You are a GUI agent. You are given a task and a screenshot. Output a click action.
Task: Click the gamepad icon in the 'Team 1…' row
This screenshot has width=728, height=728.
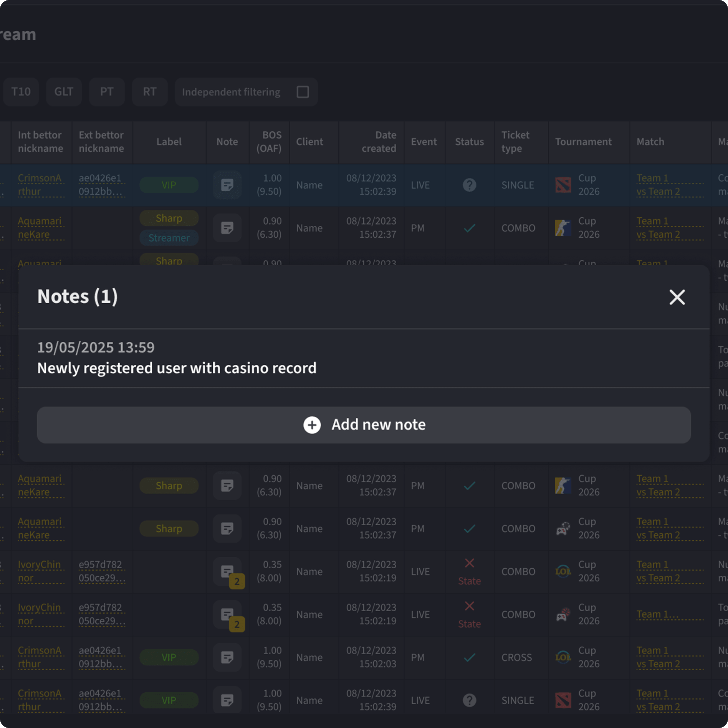(x=563, y=615)
